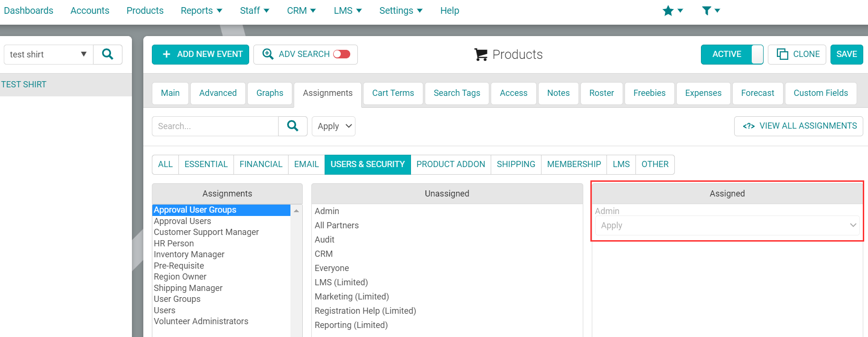Filter by OTHER assignments

coord(655,164)
